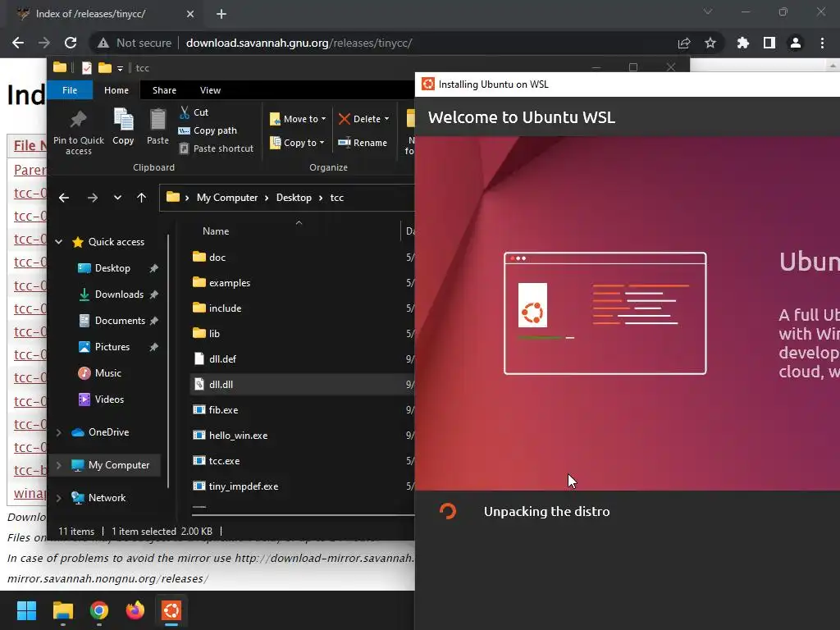
Task: Select the dll.dll file
Action: (x=302, y=384)
